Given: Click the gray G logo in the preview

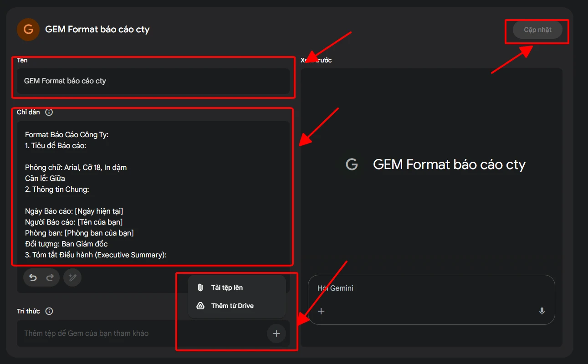Looking at the screenshot, I should 352,164.
